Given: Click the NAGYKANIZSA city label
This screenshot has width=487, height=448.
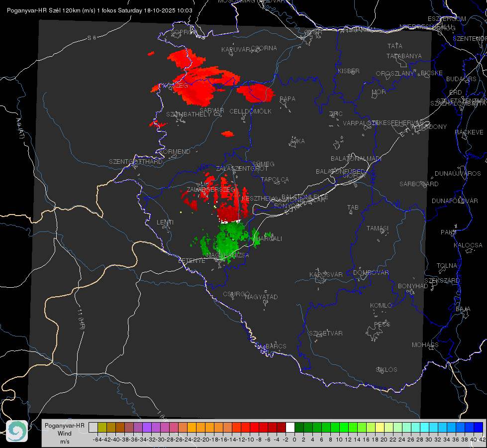Looking at the screenshot, I should (x=228, y=255).
